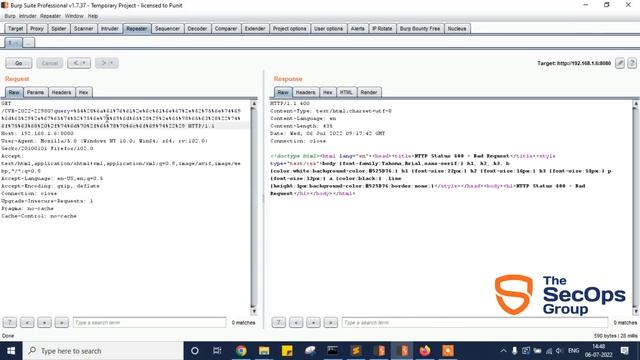The width and height of the screenshot is (640, 360).
Task: Open the IP Rotate tab
Action: [x=382, y=29]
